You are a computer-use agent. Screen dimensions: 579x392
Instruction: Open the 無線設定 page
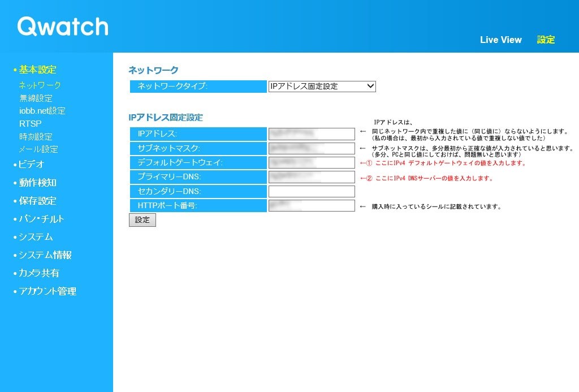click(36, 98)
